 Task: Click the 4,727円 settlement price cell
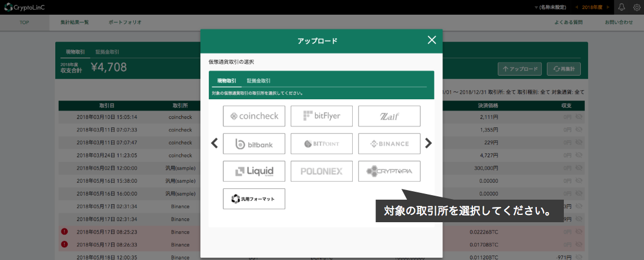click(490, 155)
